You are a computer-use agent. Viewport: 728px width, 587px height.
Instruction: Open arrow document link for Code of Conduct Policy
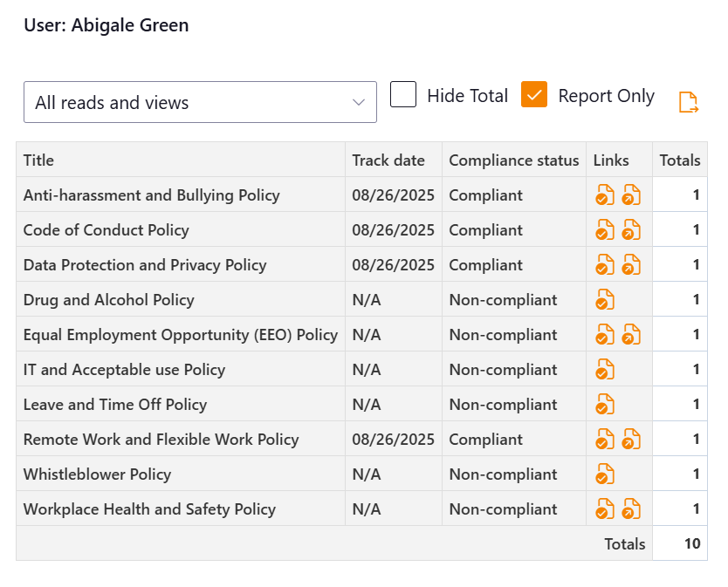(631, 229)
